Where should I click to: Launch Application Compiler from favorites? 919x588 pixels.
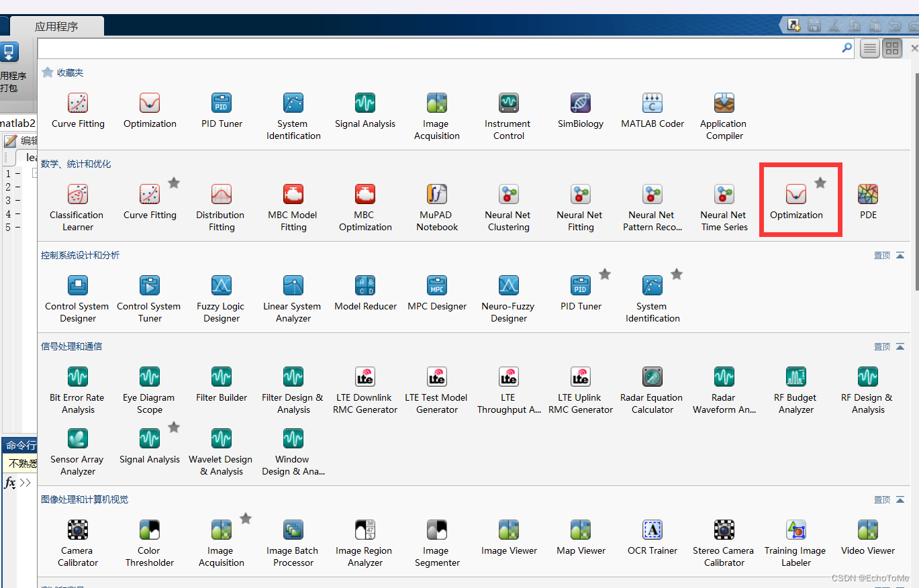coord(724,116)
